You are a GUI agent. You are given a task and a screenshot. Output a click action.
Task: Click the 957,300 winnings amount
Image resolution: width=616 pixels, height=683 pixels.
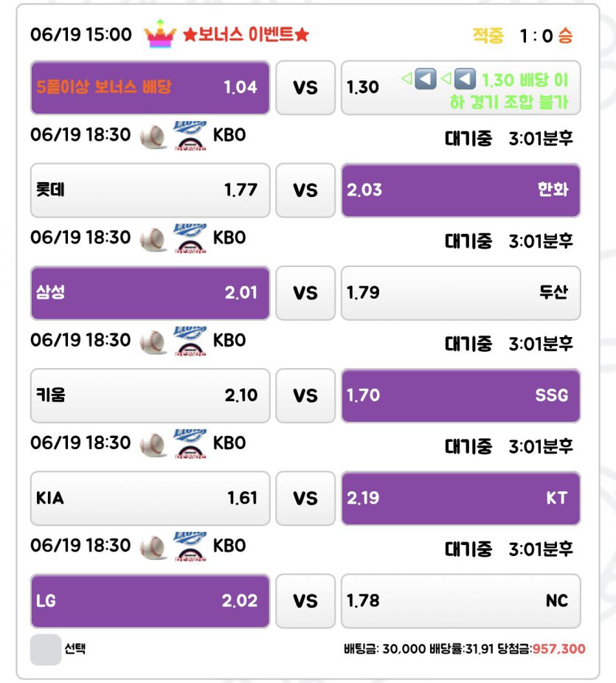pos(558,649)
